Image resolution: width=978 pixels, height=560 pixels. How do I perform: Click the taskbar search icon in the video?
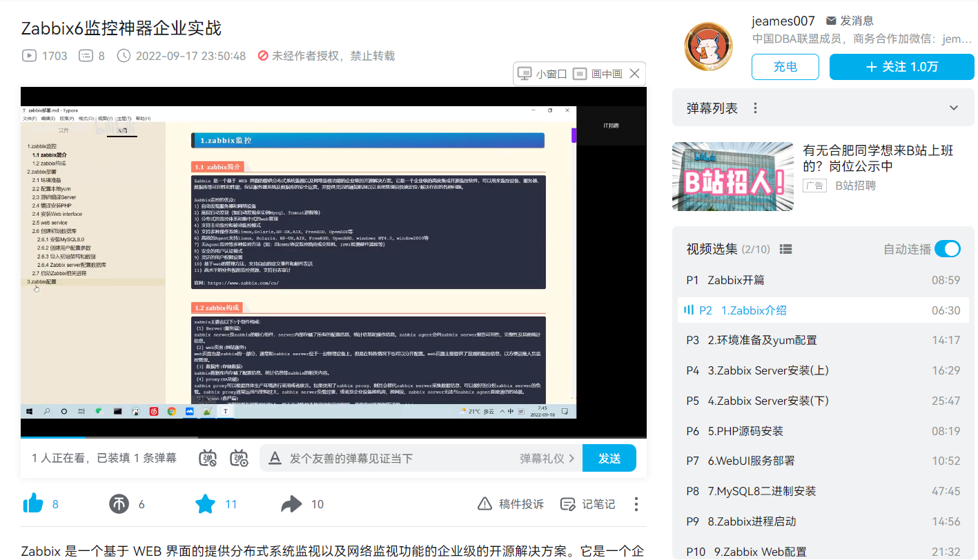(x=47, y=412)
